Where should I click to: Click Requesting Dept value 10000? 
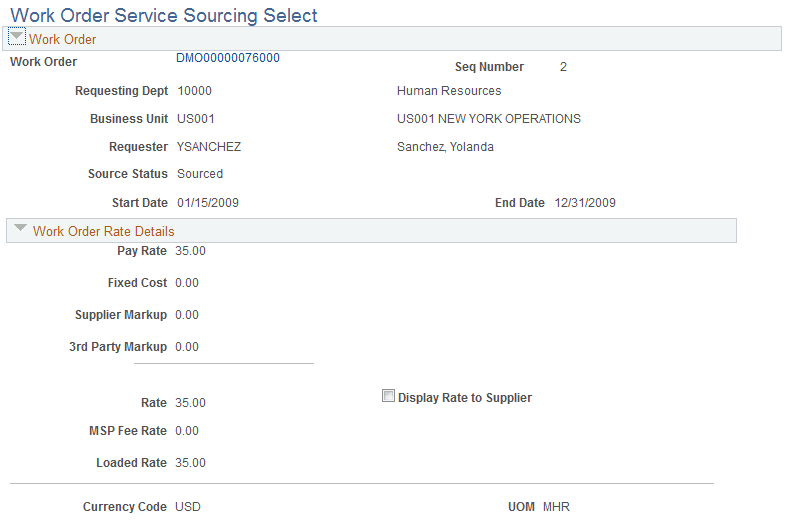pyautogui.click(x=194, y=91)
